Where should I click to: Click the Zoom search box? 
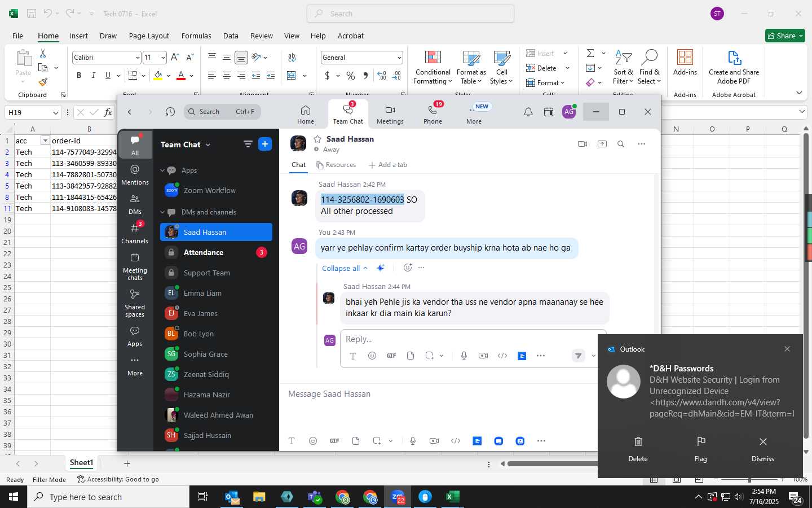222,112
